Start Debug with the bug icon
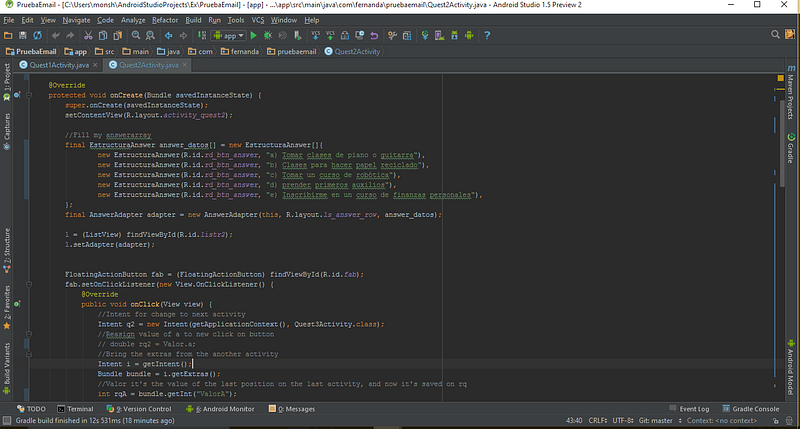This screenshot has width=800, height=429. tap(268, 35)
